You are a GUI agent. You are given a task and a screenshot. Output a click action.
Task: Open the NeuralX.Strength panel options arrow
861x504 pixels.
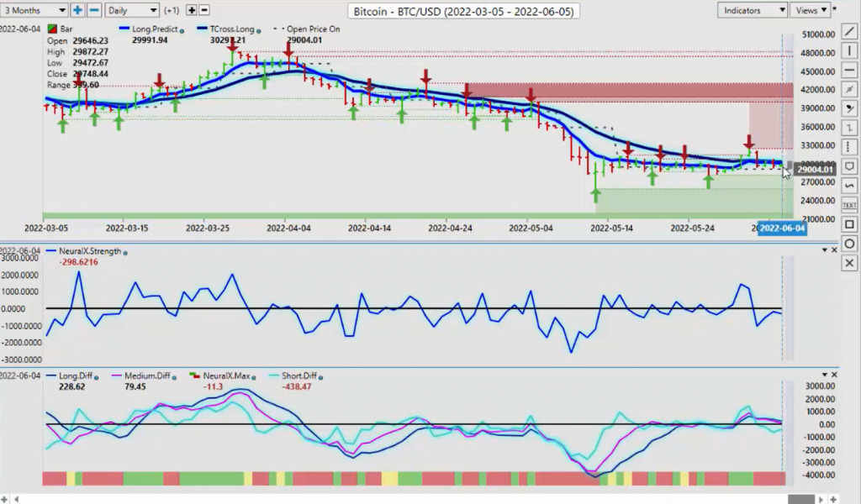(x=824, y=250)
